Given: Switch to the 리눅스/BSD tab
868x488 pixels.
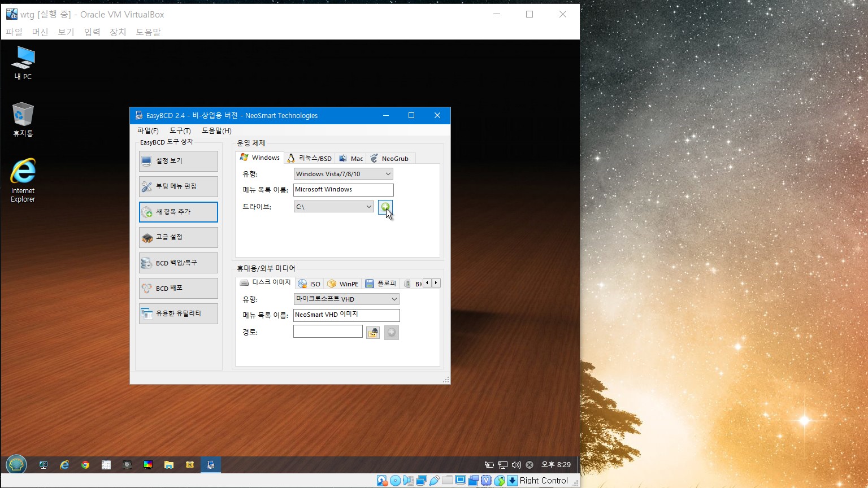Looking at the screenshot, I should (309, 159).
